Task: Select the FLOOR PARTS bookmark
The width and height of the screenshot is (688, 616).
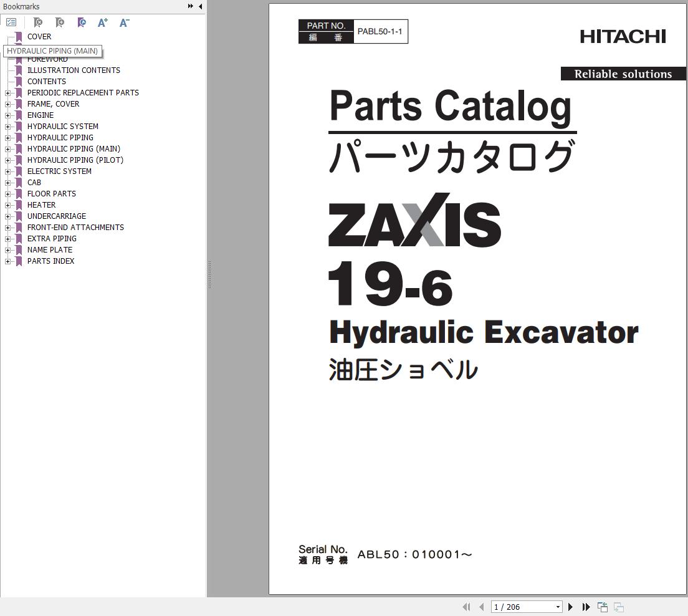Action: tap(51, 194)
